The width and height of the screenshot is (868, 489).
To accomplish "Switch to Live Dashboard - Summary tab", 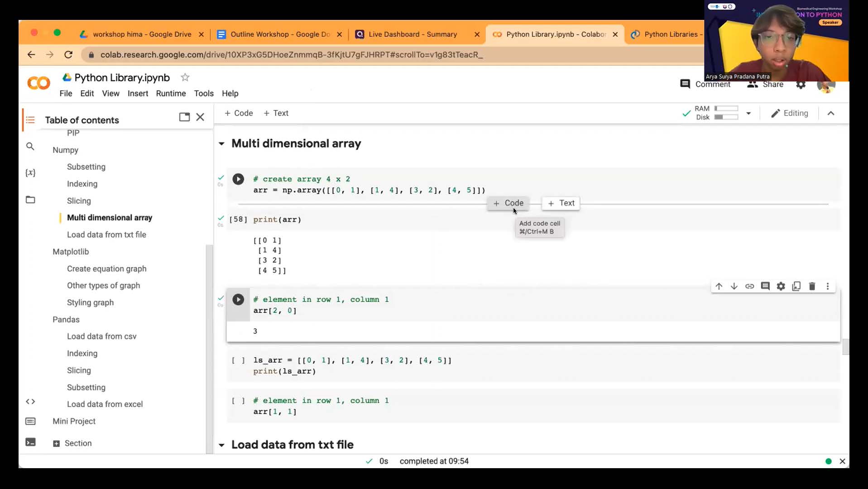I will (412, 34).
